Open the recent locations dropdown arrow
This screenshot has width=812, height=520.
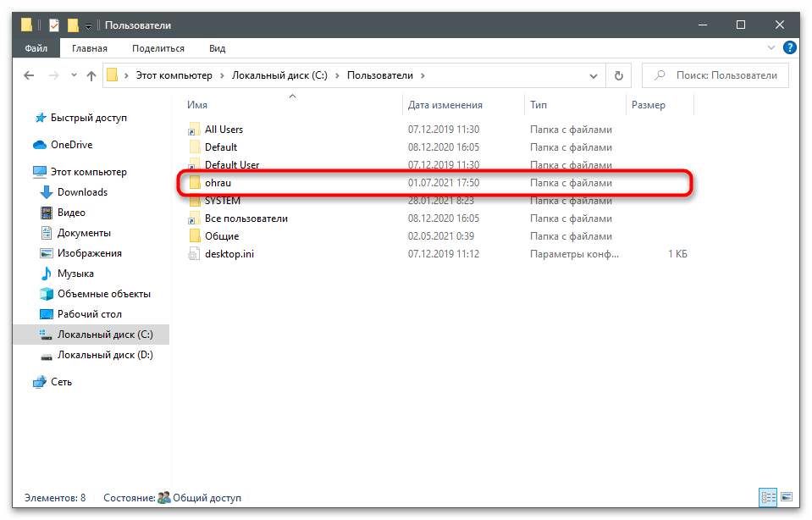(74, 75)
